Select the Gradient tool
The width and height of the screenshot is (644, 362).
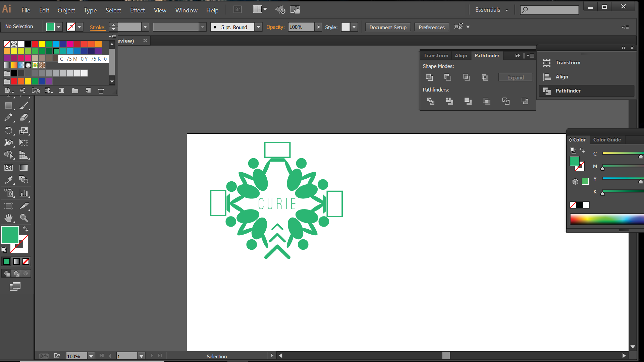24,168
